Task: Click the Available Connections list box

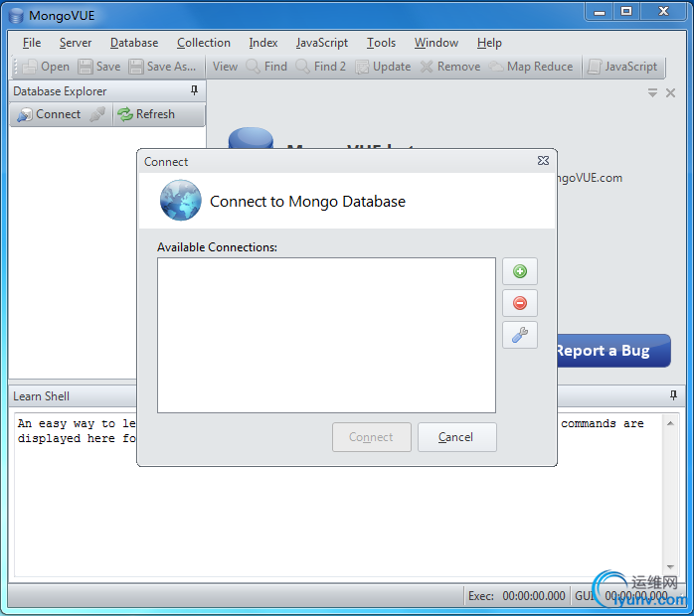Action: click(x=326, y=335)
